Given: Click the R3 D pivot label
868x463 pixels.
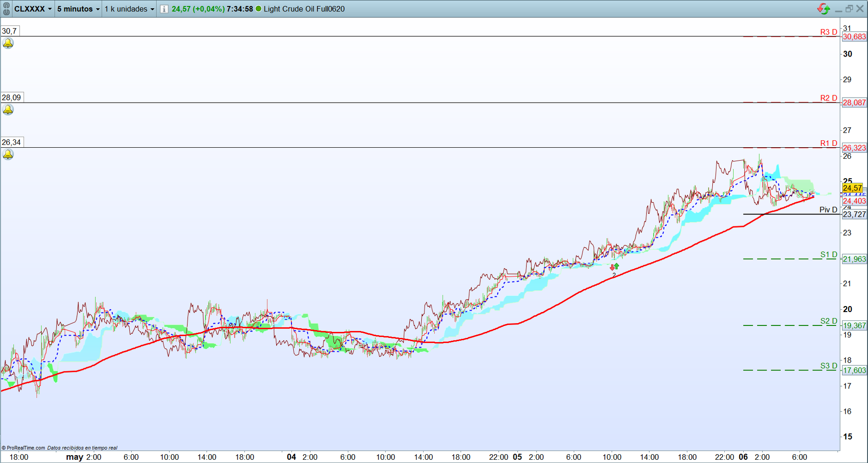Looking at the screenshot, I should coord(829,32).
